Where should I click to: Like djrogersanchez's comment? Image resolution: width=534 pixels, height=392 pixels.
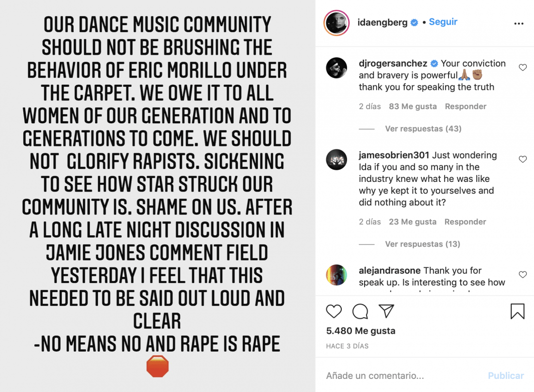(x=523, y=68)
